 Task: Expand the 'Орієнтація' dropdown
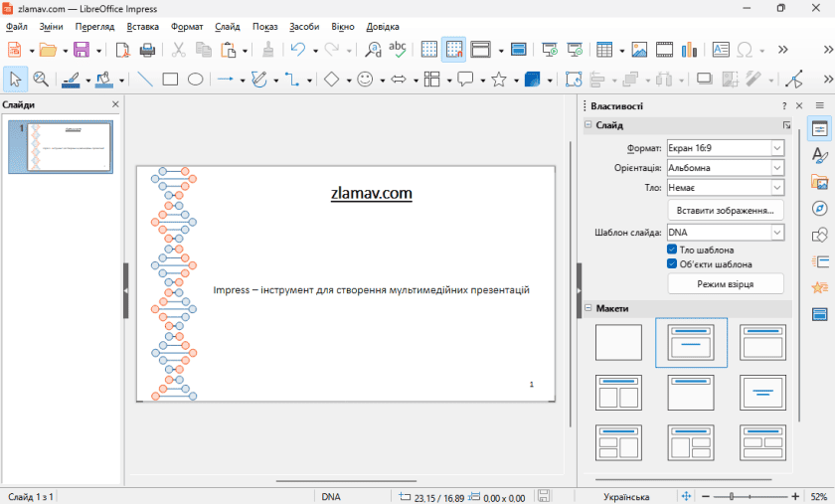pyautogui.click(x=776, y=168)
